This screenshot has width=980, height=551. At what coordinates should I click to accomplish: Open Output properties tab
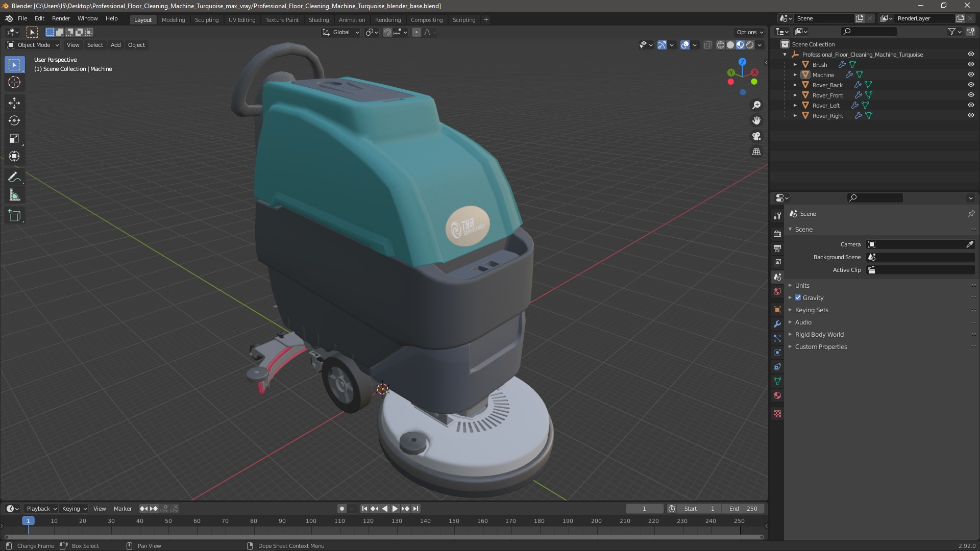coord(777,248)
